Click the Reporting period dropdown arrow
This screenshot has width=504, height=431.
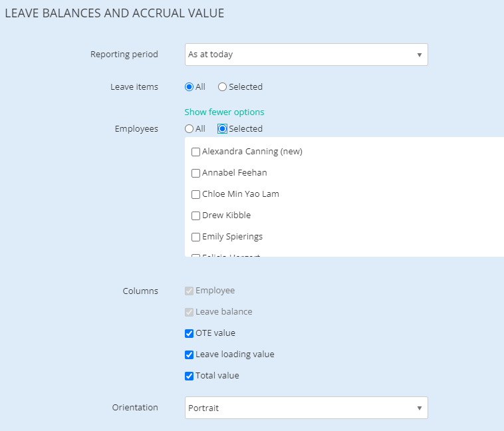coord(419,55)
